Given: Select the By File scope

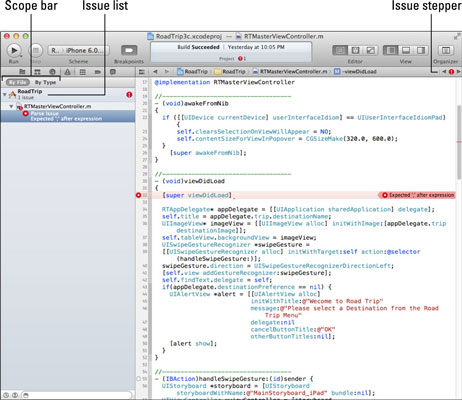Looking at the screenshot, I should (18, 82).
